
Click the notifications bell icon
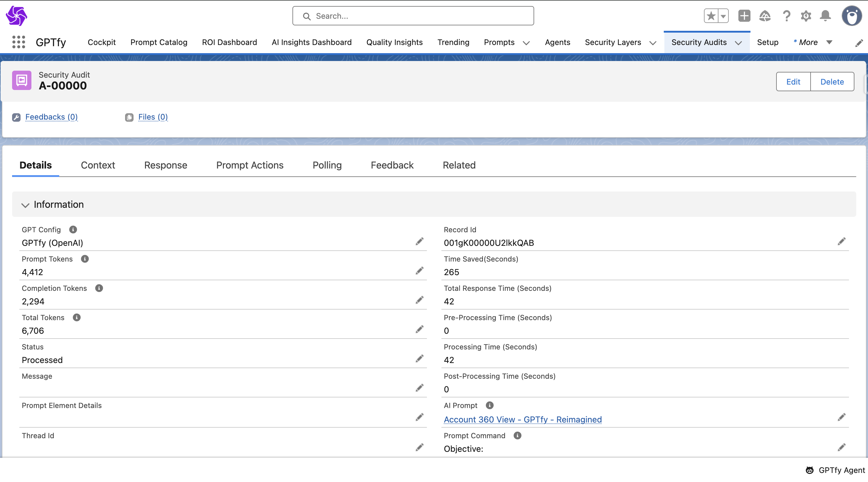(x=825, y=16)
